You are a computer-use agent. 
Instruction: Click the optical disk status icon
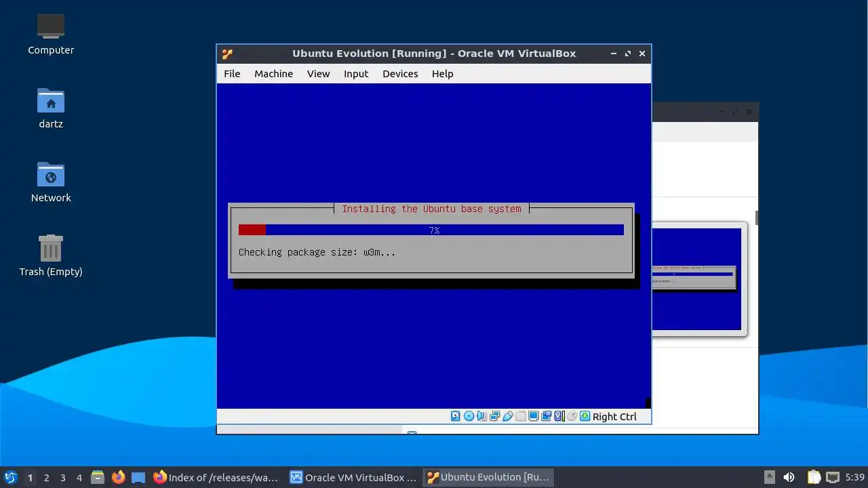click(469, 416)
